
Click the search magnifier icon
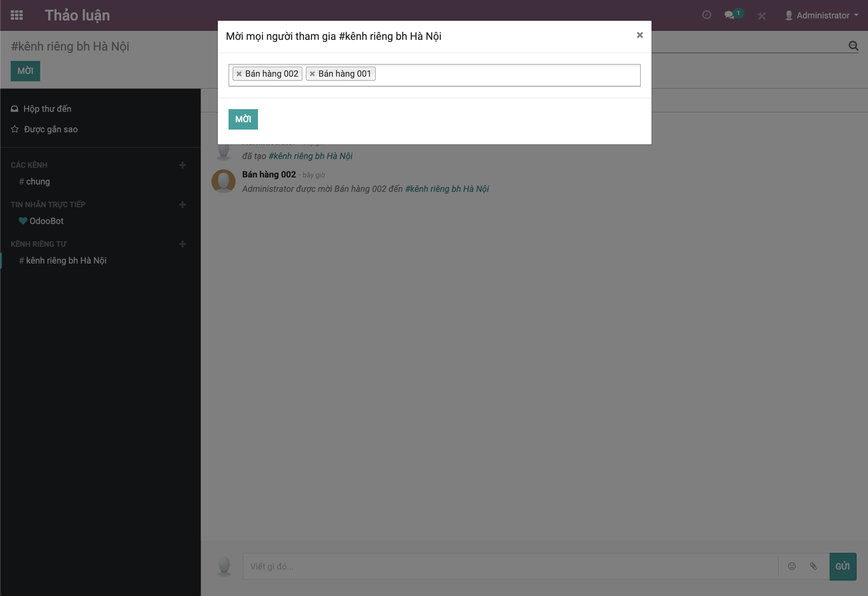pyautogui.click(x=853, y=46)
